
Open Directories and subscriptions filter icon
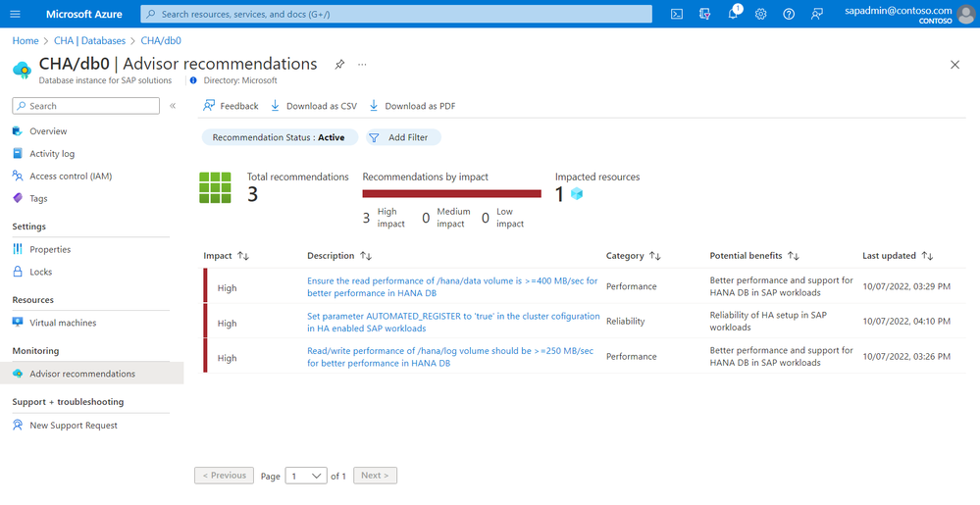[704, 14]
